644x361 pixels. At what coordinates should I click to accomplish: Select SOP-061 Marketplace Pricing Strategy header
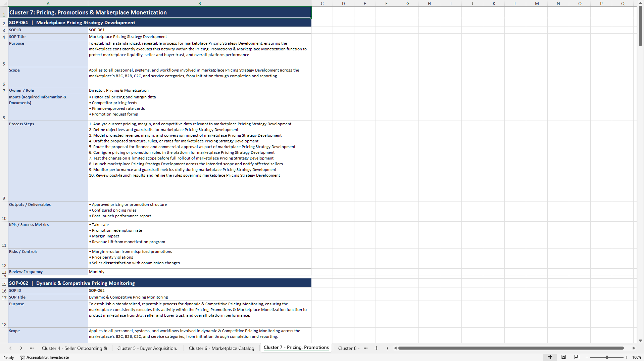pos(160,22)
